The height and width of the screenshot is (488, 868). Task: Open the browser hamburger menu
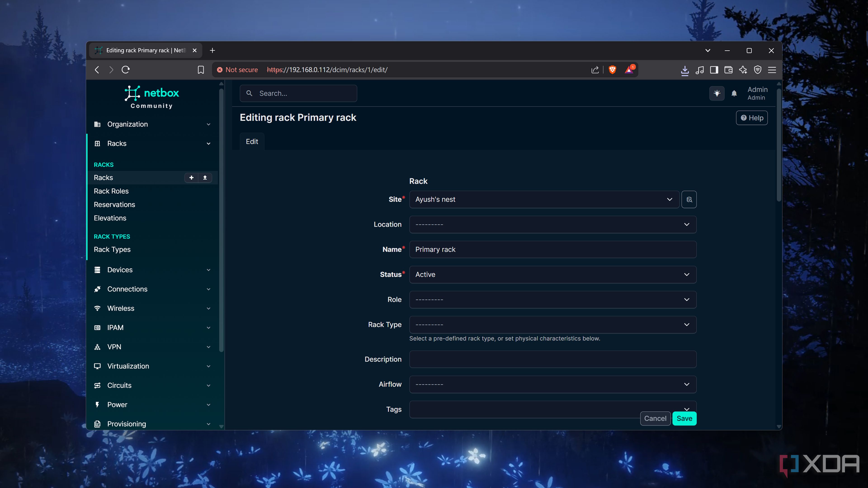click(772, 70)
